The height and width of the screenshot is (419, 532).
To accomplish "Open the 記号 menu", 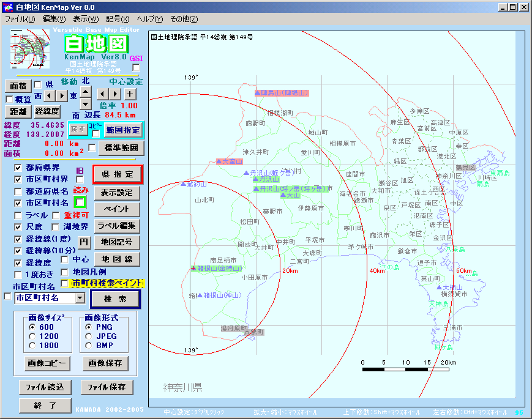I will [x=118, y=19].
